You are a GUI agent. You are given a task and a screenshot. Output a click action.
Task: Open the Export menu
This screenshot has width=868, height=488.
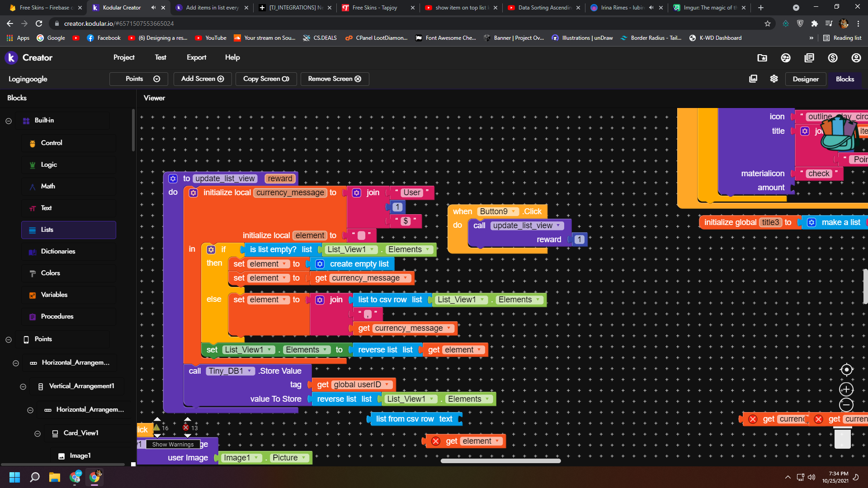click(196, 57)
